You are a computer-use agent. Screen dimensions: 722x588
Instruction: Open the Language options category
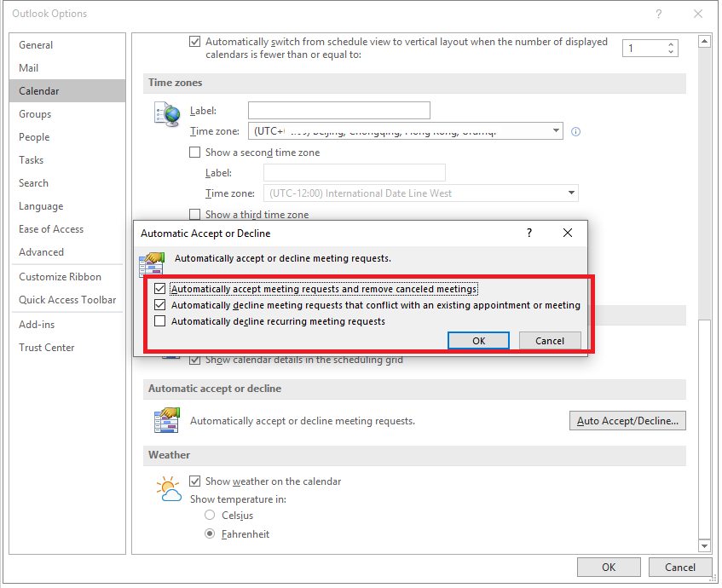coord(67,206)
